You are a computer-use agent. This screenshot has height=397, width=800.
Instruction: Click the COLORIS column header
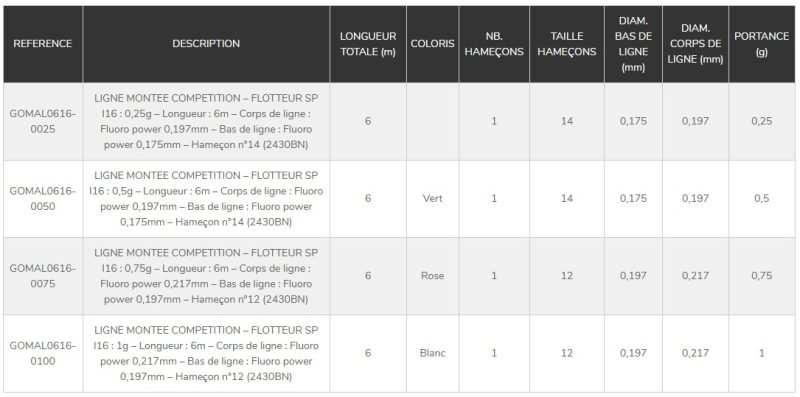click(433, 44)
